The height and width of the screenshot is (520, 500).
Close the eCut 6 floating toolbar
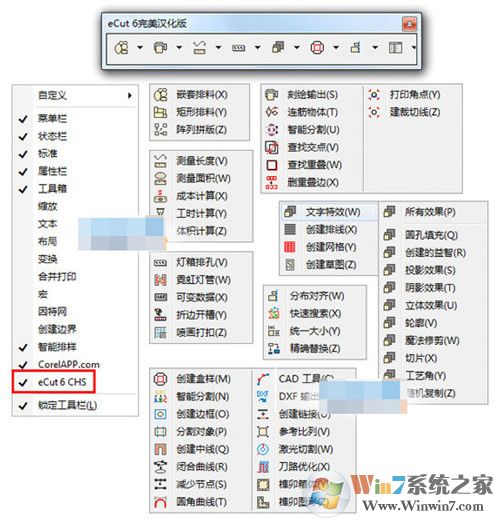coord(410,24)
